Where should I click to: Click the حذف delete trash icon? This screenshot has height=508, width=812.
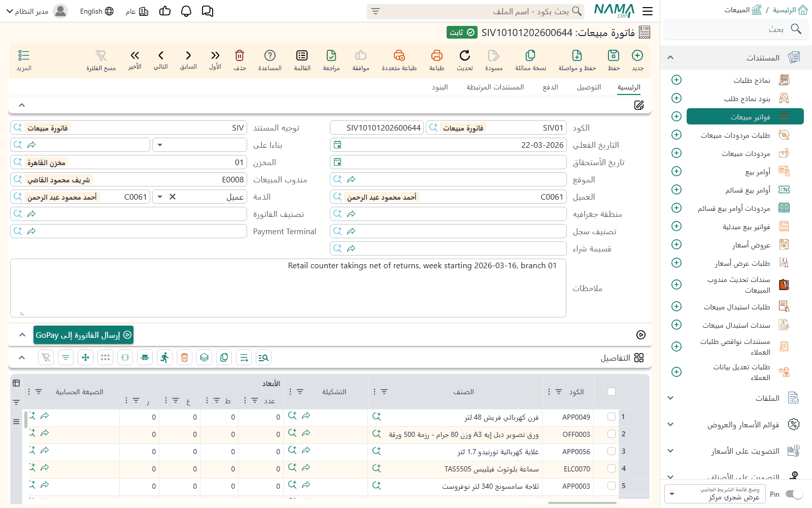pos(240,55)
